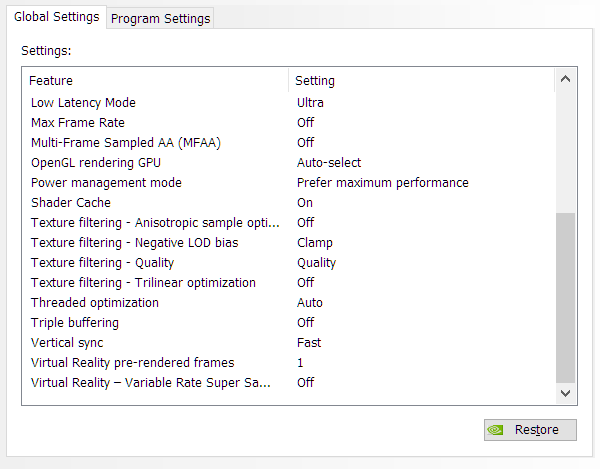Open Power management mode setting dropdown
This screenshot has width=603, height=471.
pos(382,182)
